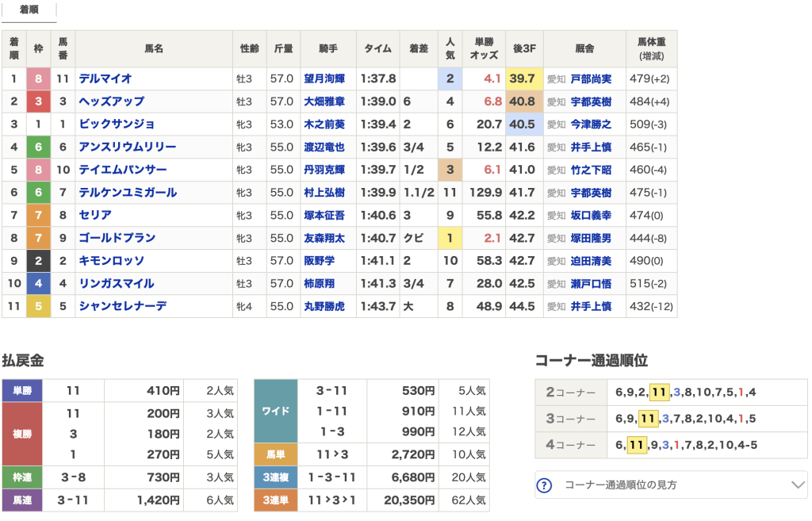The image size is (812, 521).
Task: Select the 3連複 payout label
Action: 275,477
